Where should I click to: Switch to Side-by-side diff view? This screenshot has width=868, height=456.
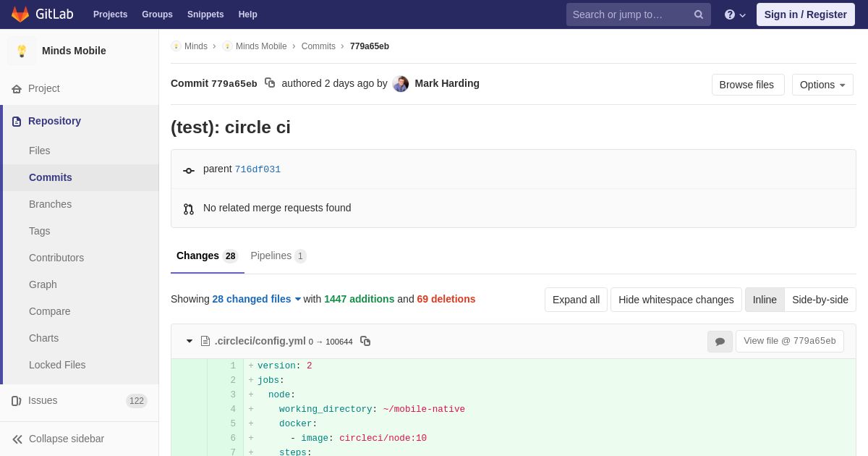click(820, 300)
